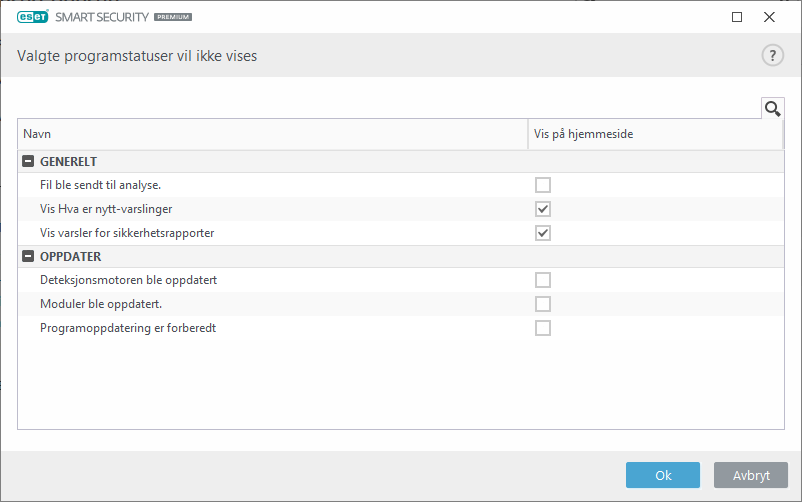This screenshot has height=502, width=802.
Task: Select row Vis varsler for sikkerhetsrapporter
Action: click(400, 233)
